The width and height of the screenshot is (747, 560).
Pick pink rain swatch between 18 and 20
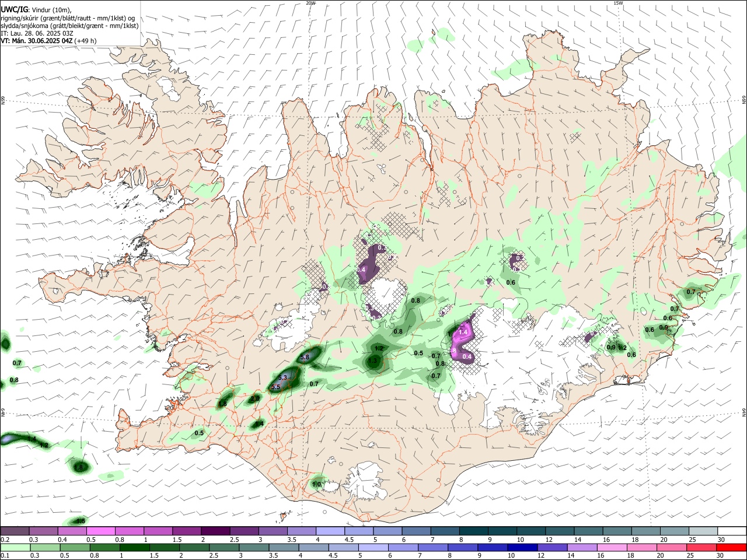(642, 547)
